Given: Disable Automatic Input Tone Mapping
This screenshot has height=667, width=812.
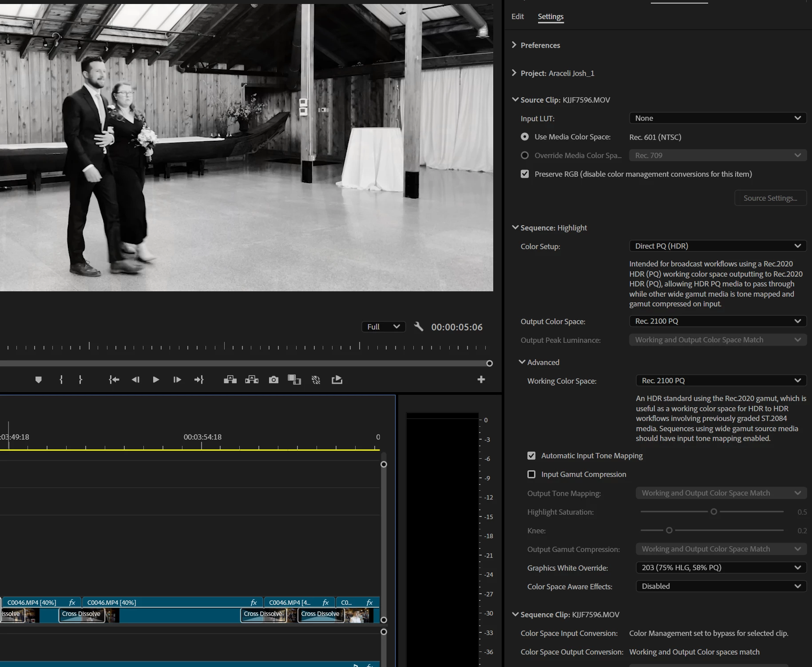Looking at the screenshot, I should (531, 456).
